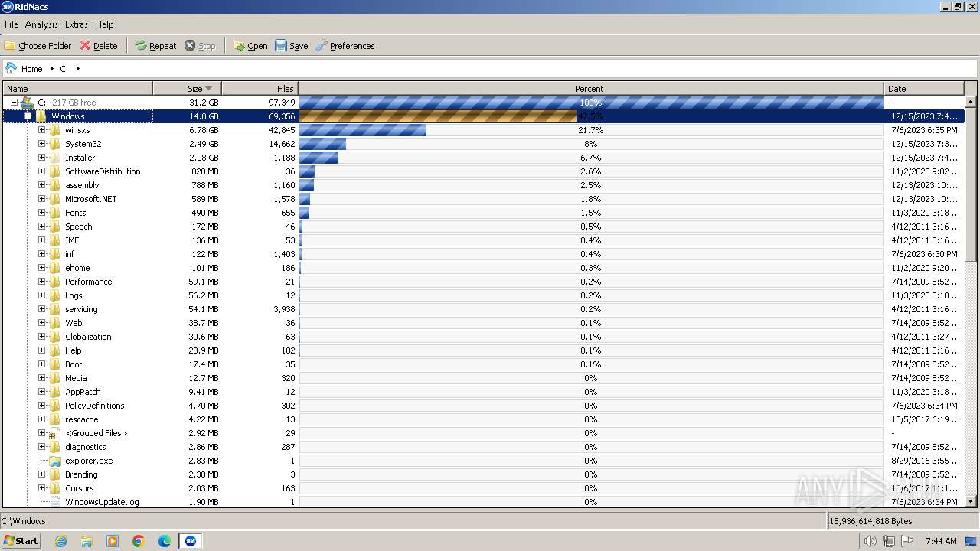
Task: Expand the winsxs folder node
Action: point(41,130)
